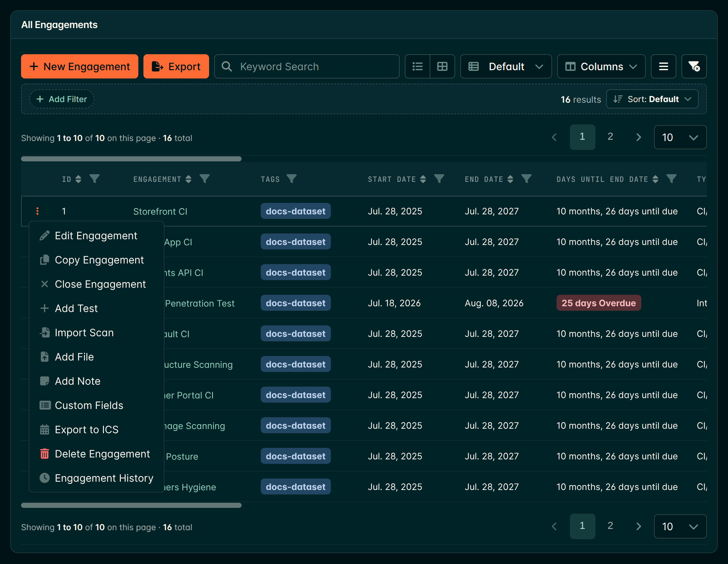Sort by Start Date arrows
This screenshot has height=564, width=728.
click(x=423, y=179)
